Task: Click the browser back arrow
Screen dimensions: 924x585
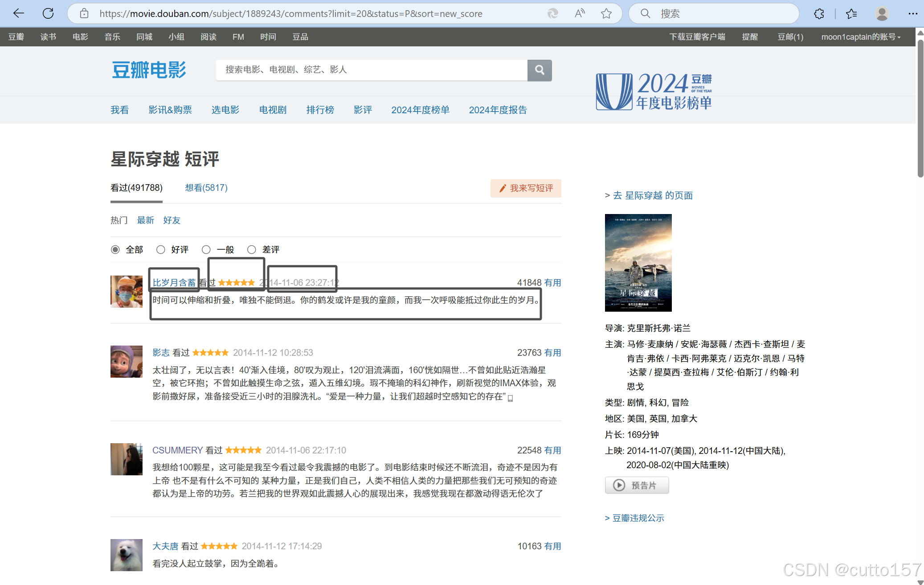Action: (x=18, y=13)
